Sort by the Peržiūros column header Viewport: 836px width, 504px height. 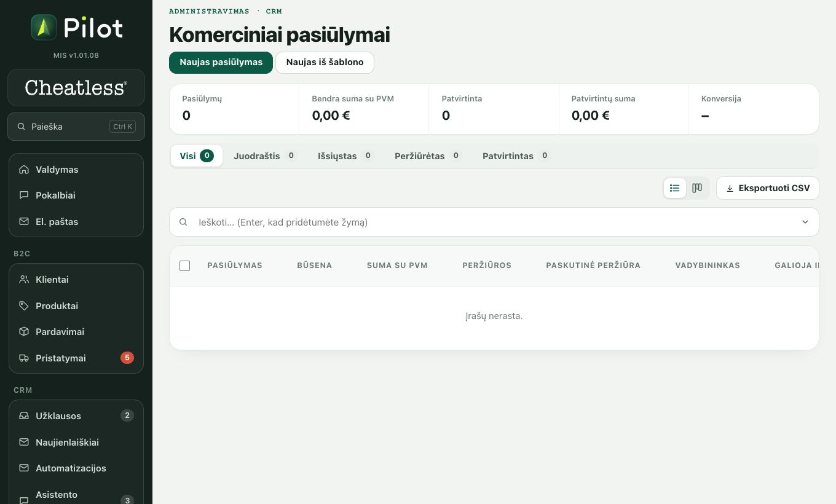coord(487,266)
